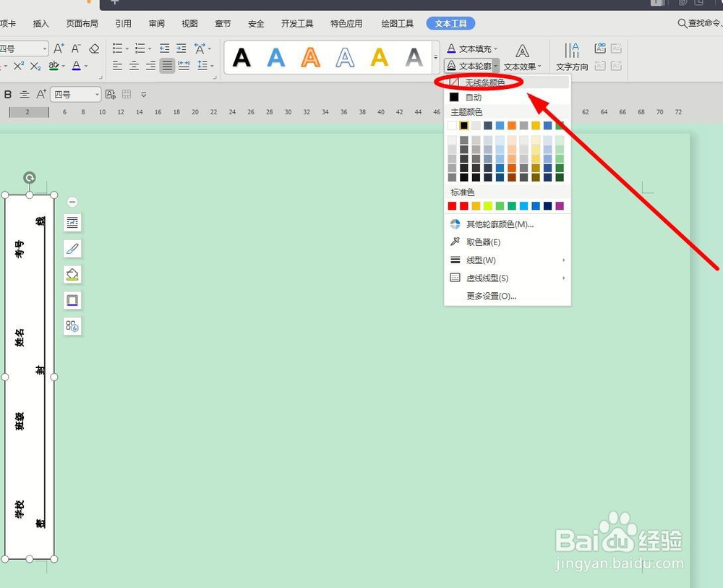Increase paragraph indent
This screenshot has width=723, height=588.
[181, 48]
